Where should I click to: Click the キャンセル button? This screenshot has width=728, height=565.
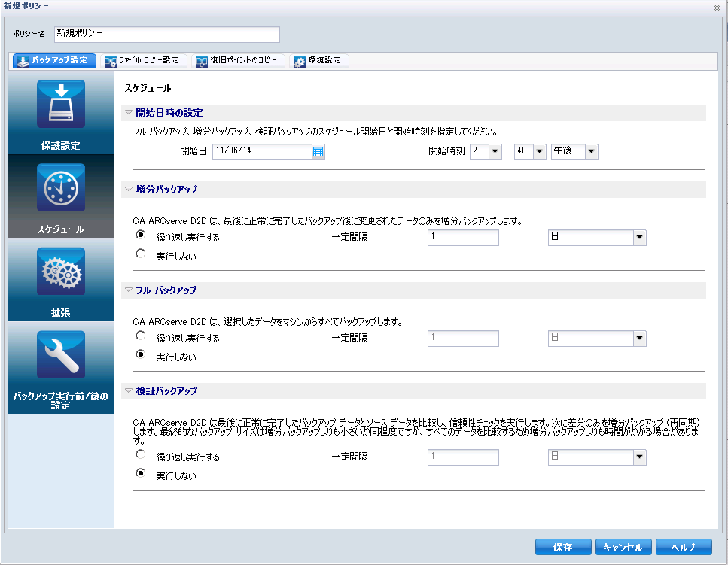point(623,548)
